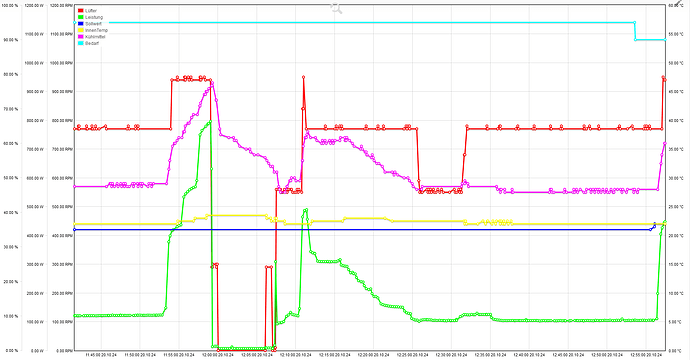Click the green Leistung legend swatch

pos(81,17)
